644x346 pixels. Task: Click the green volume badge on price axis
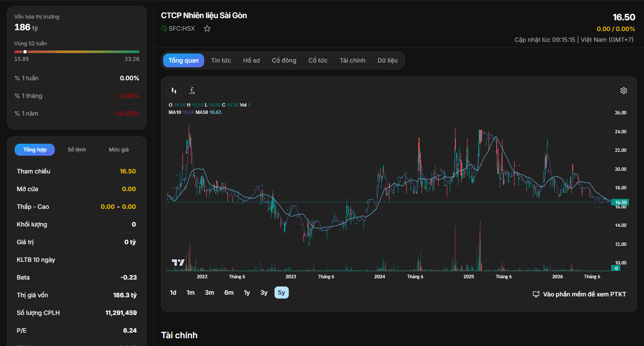point(616,268)
